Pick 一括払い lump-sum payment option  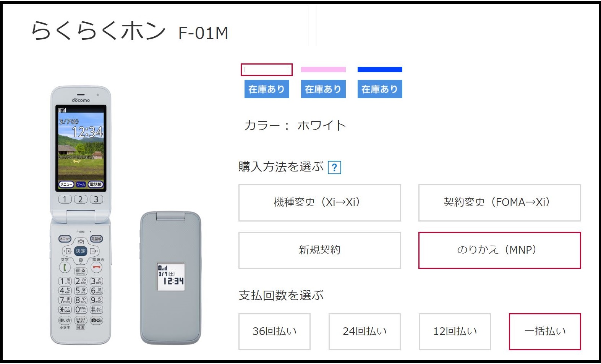tap(545, 332)
